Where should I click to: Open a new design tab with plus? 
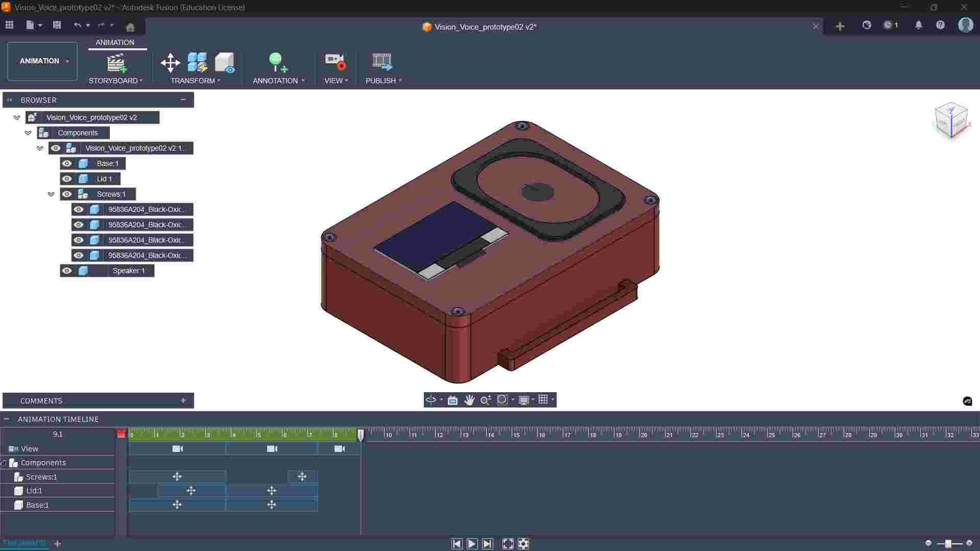(x=840, y=26)
